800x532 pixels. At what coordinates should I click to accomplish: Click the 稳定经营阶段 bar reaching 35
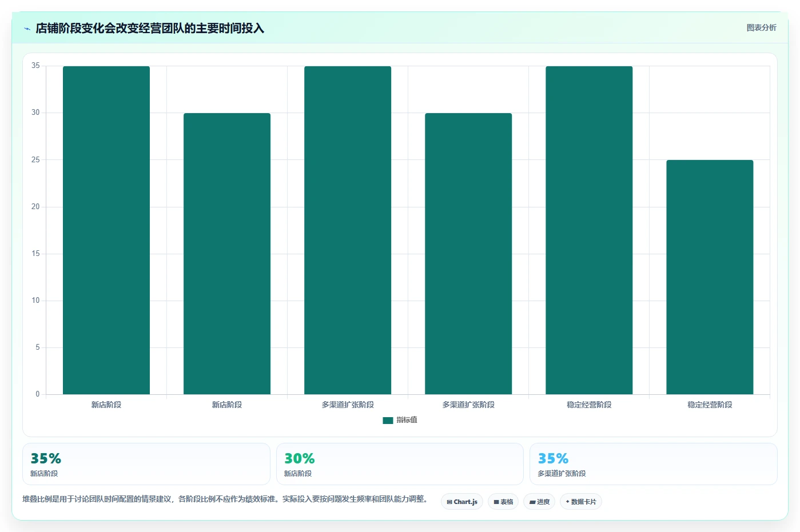tap(589, 230)
